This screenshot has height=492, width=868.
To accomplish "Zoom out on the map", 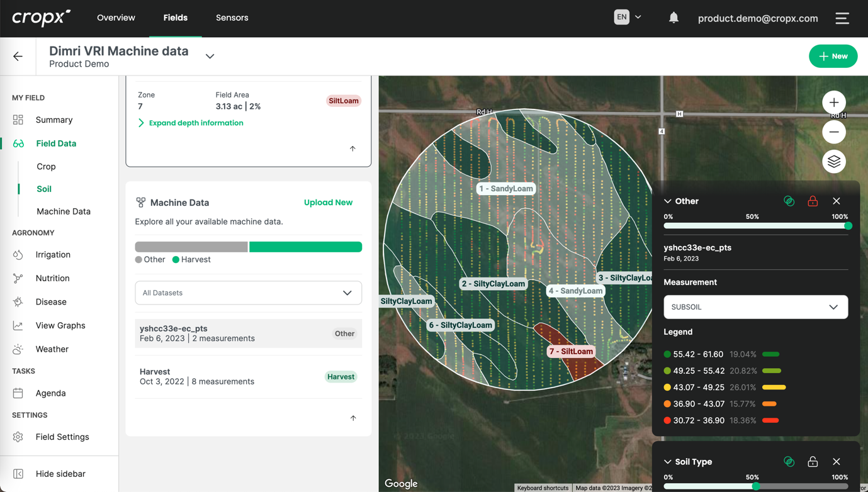I will click(x=834, y=132).
